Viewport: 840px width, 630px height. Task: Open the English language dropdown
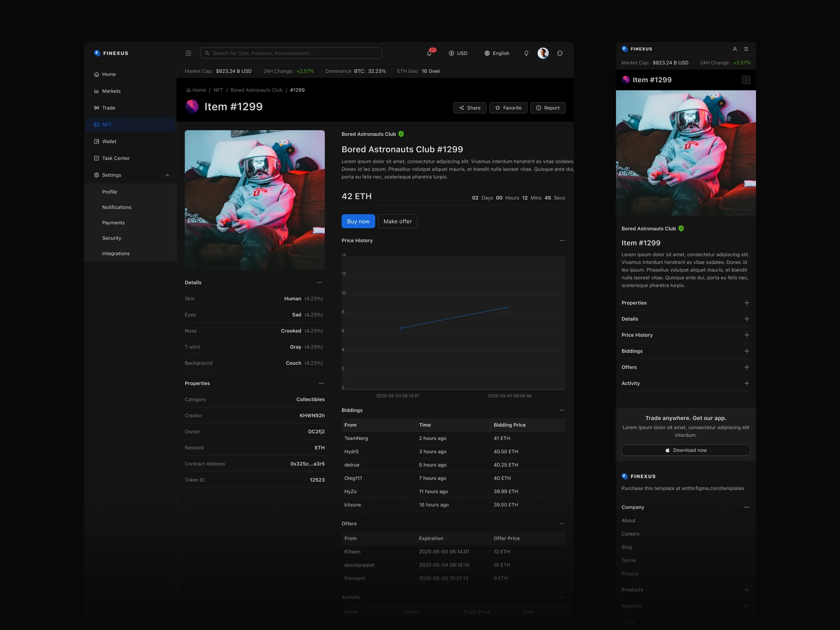pyautogui.click(x=497, y=53)
